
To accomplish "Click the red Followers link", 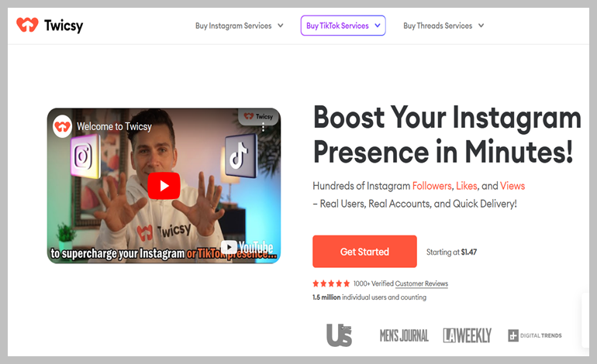I will point(432,186).
